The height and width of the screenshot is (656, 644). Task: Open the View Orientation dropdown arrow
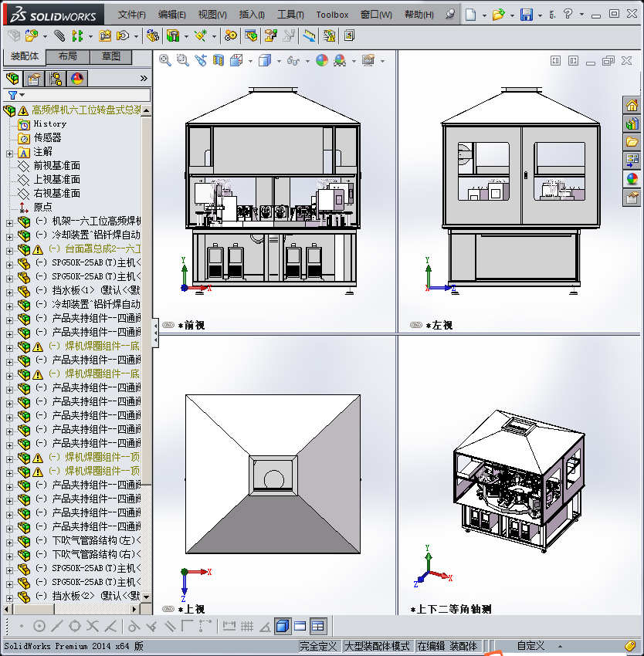click(250, 61)
